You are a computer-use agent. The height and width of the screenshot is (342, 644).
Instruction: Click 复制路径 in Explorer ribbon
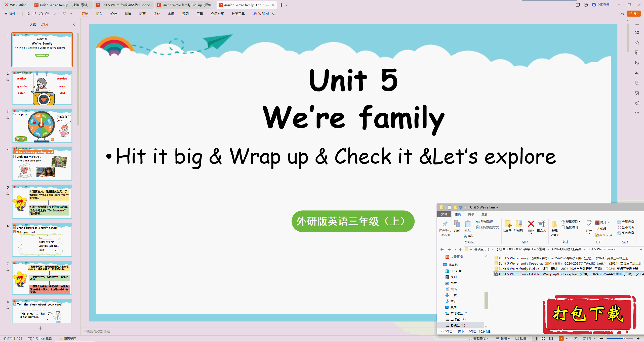(485, 222)
